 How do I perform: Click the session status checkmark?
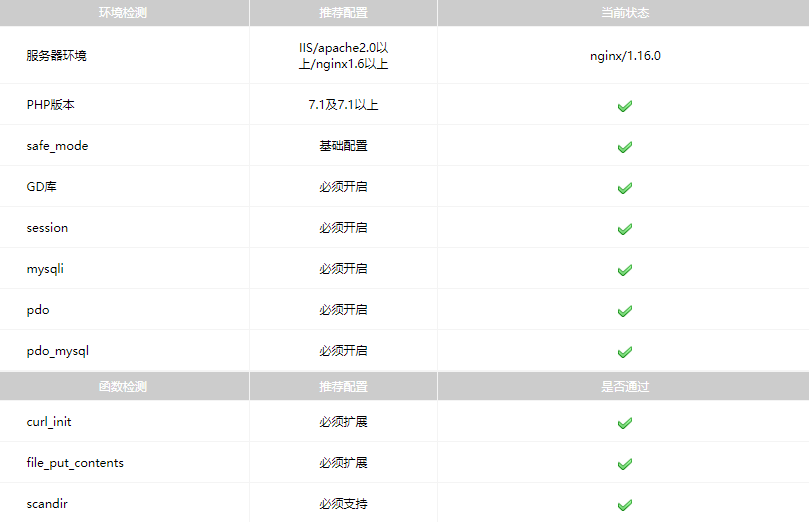pos(624,228)
